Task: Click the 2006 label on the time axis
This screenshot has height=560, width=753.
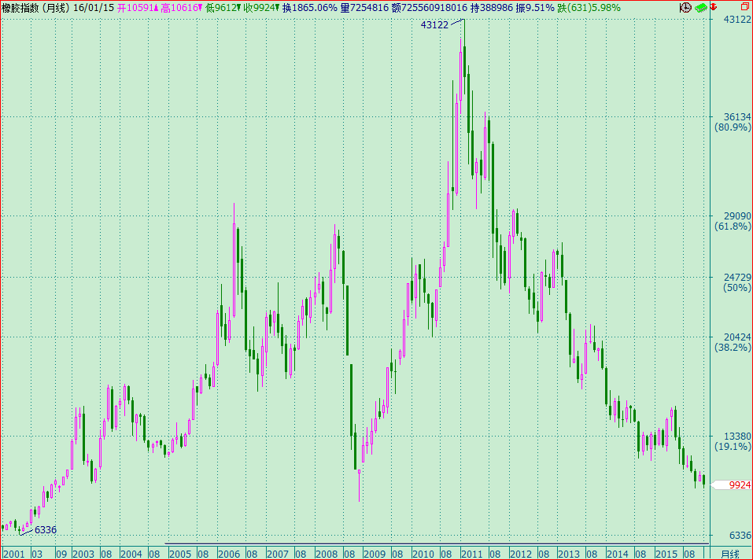Action: tap(229, 554)
